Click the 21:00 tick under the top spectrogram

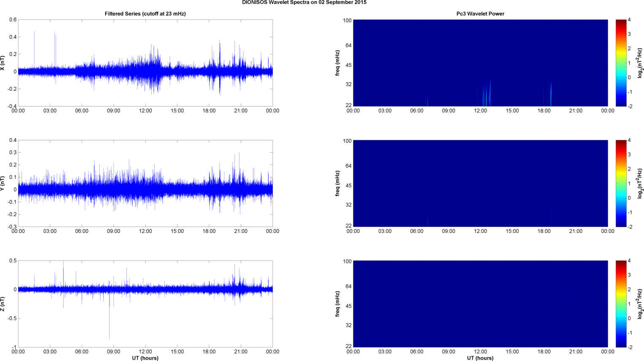coord(576,111)
